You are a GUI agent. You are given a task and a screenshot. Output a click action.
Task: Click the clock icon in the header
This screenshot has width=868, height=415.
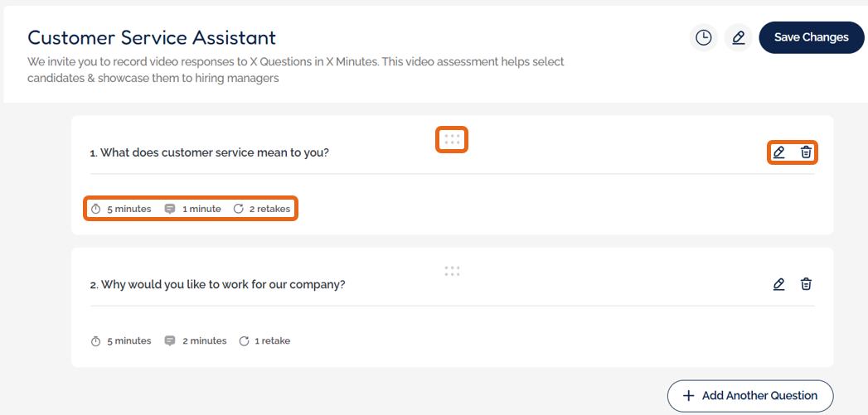(x=703, y=38)
